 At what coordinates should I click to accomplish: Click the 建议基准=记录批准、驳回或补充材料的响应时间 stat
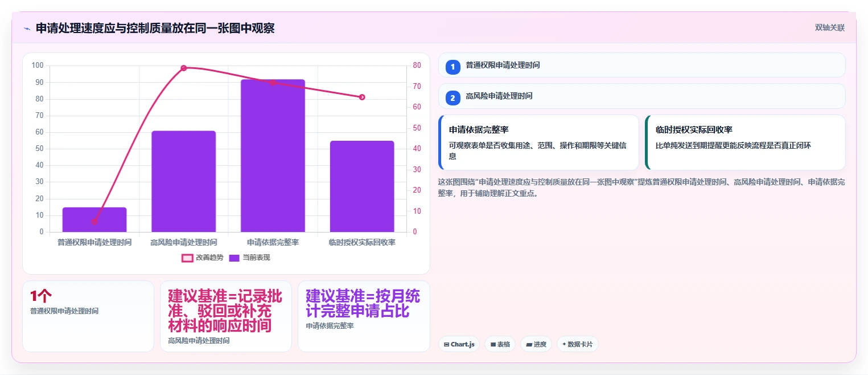225,311
